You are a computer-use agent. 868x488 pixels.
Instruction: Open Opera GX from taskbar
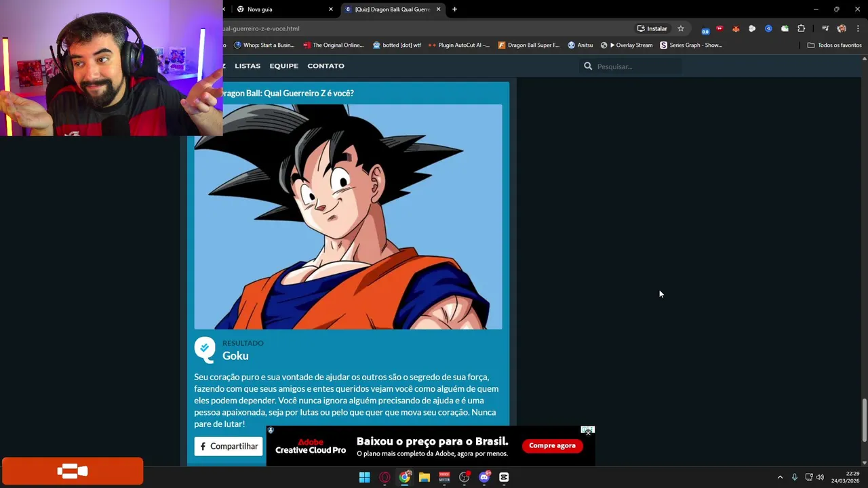(x=384, y=477)
